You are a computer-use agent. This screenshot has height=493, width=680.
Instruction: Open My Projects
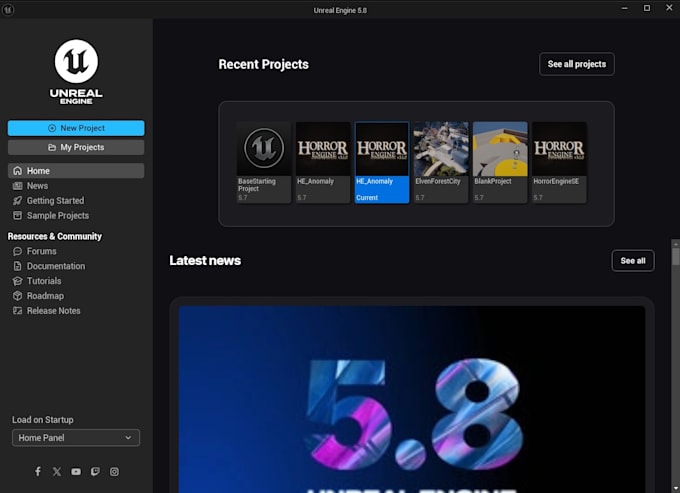click(76, 147)
